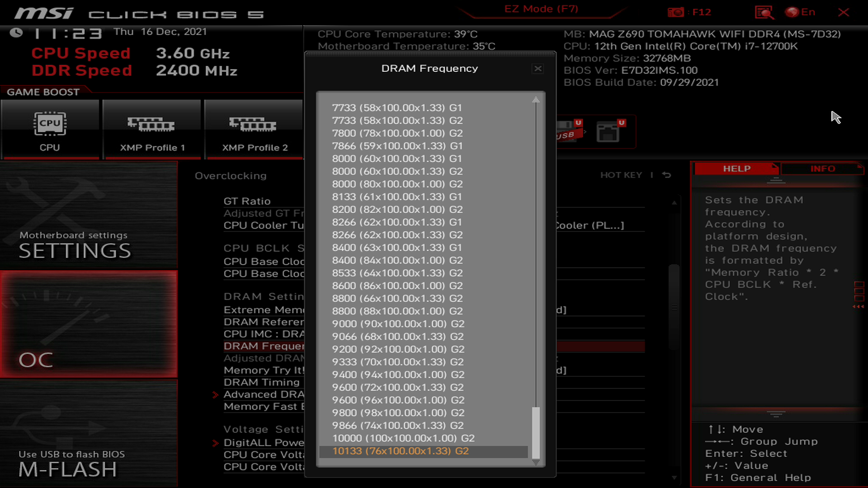
Task: Select 9200 (92x100.00x1.00) G2
Action: pos(398,349)
